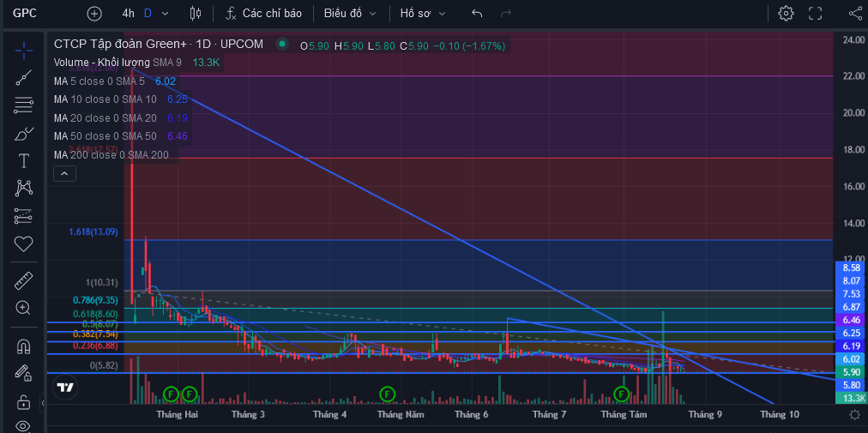This screenshot has width=868, height=433.
Task: Select the MA 5 close 0 SMA 5 legend
Action: [99, 81]
